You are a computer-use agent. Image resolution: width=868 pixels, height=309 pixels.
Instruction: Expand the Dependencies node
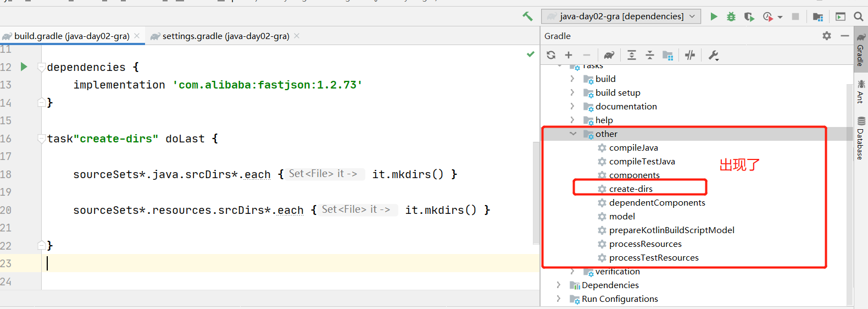[559, 285]
